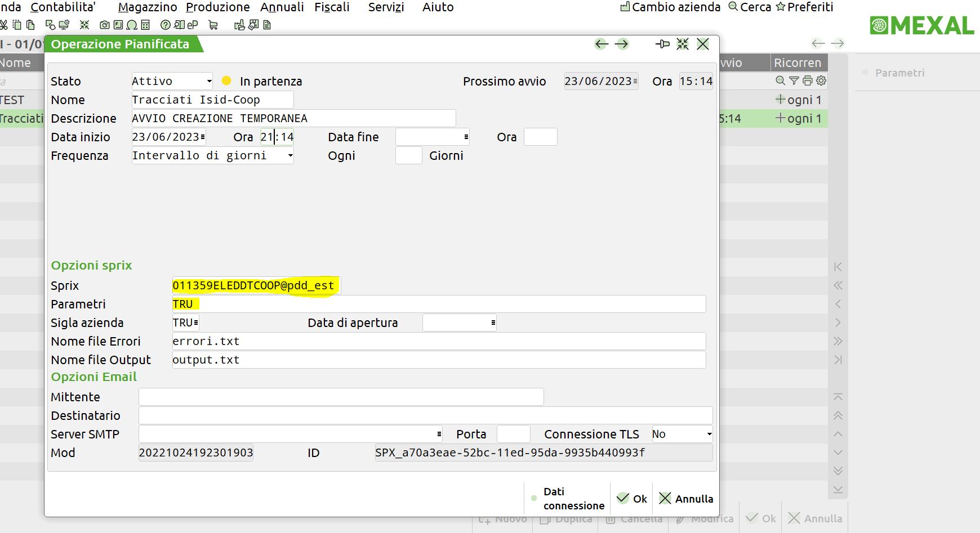Open the Server SMTP list selector

coord(439,434)
